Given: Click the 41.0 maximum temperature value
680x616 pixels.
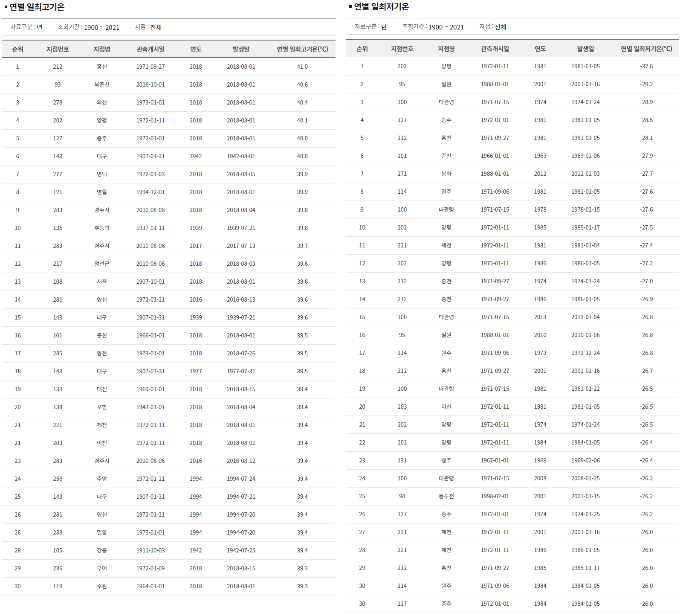Looking at the screenshot, I should [x=302, y=67].
